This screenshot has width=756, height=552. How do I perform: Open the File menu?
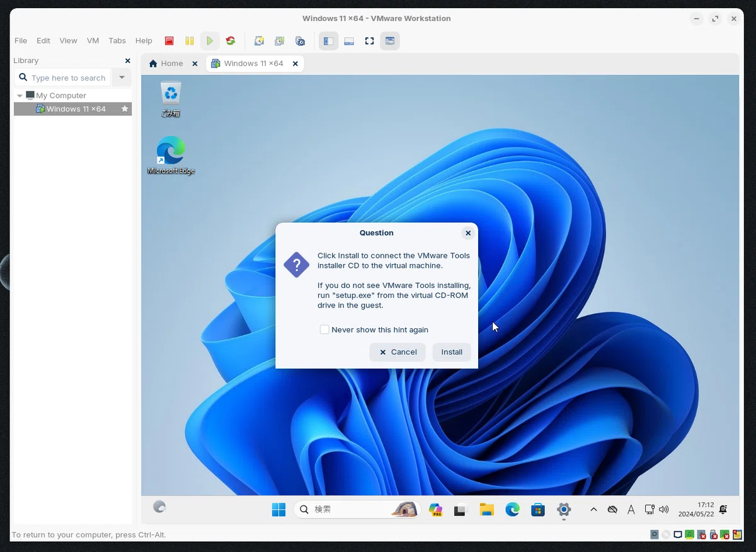[x=21, y=40]
